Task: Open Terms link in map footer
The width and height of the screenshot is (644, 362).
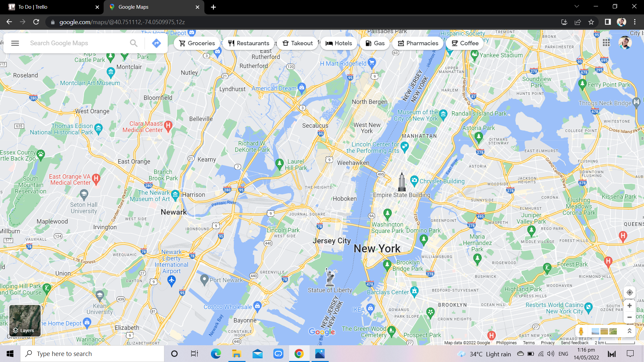Action: [529, 343]
